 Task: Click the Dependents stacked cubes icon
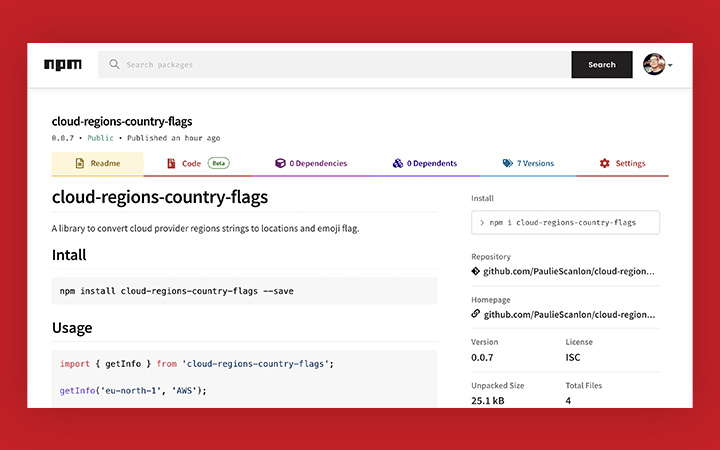click(x=398, y=163)
